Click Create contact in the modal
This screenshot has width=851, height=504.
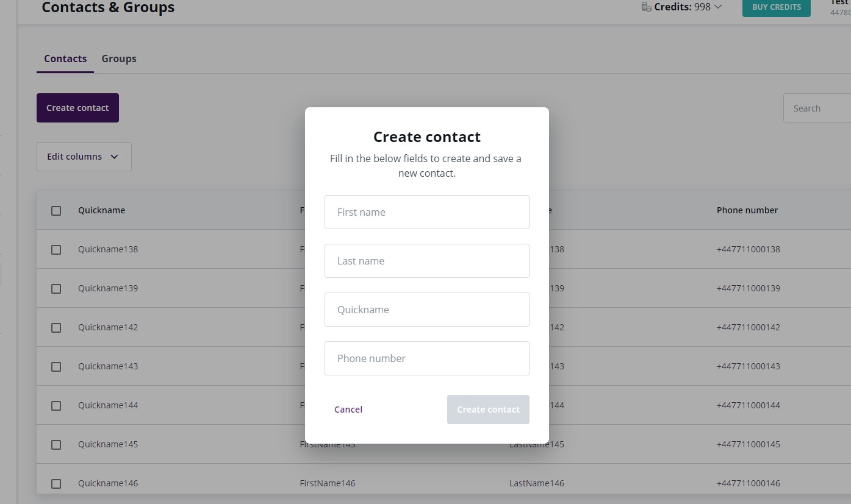(488, 409)
